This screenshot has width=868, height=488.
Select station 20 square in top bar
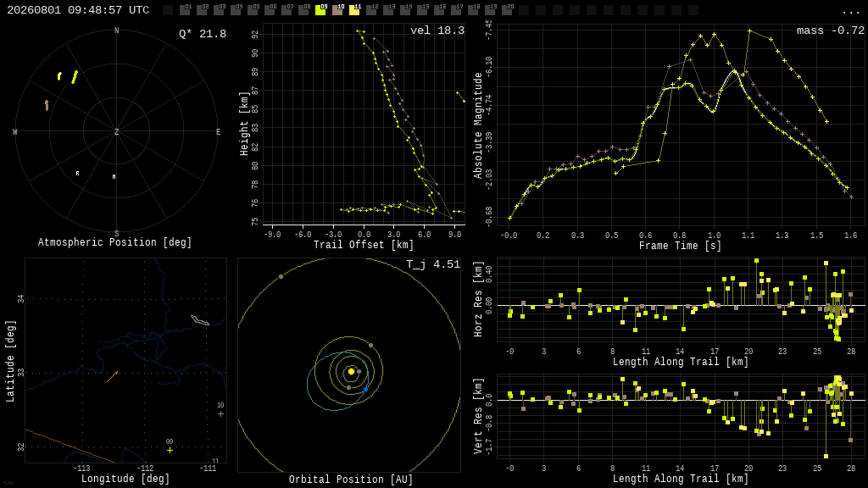pyautogui.click(x=507, y=10)
